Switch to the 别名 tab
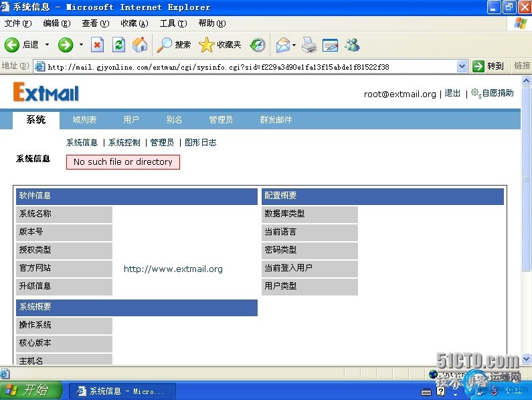This screenshot has width=532, height=400. [174, 120]
